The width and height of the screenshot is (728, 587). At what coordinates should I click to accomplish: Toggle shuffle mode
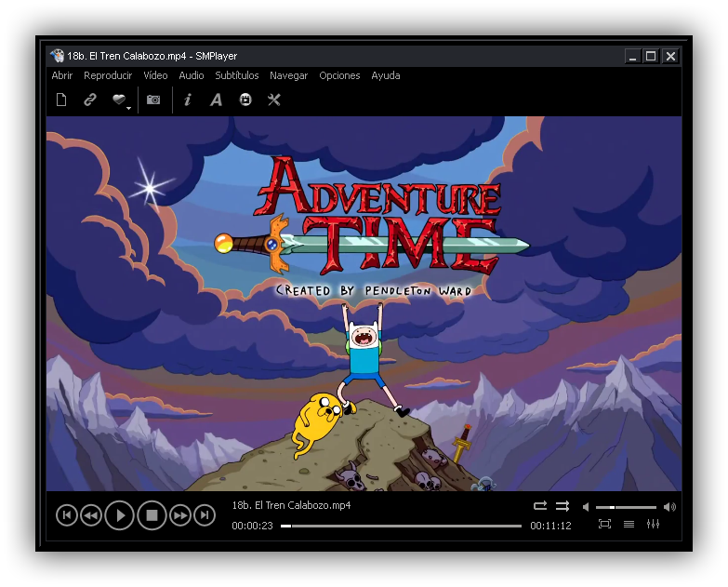(x=563, y=506)
